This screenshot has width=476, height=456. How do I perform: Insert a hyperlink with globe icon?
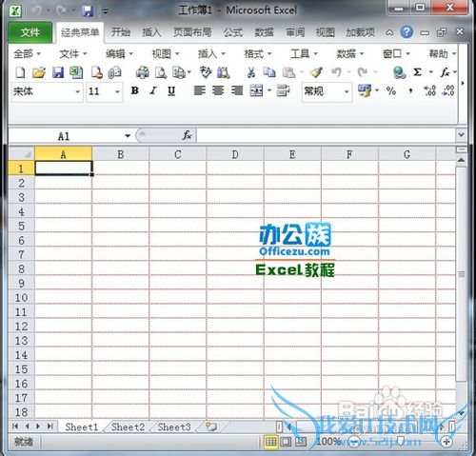(399, 72)
